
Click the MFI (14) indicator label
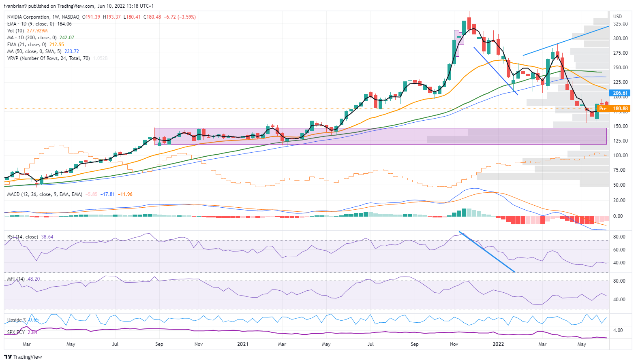16,279
